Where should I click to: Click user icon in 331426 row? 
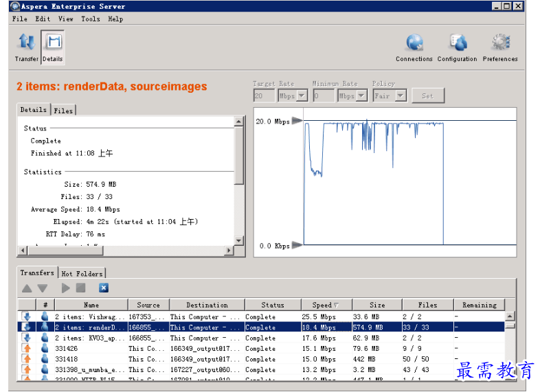(x=45, y=348)
